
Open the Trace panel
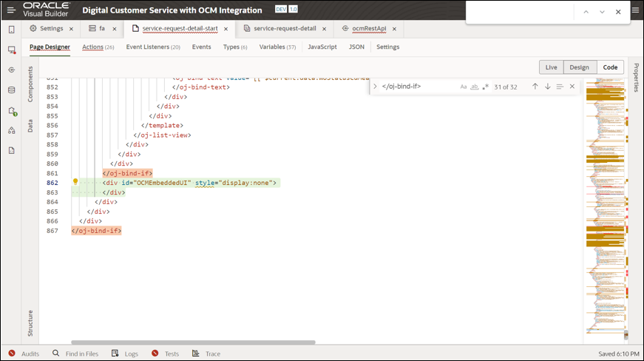click(206, 354)
